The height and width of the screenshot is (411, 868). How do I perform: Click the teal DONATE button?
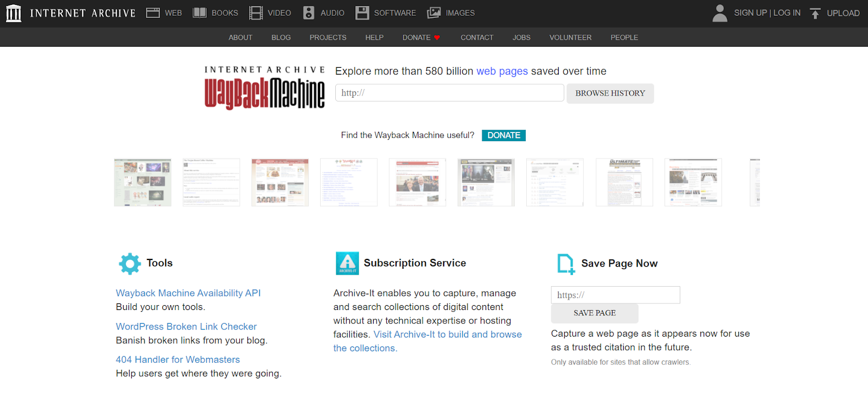click(503, 135)
